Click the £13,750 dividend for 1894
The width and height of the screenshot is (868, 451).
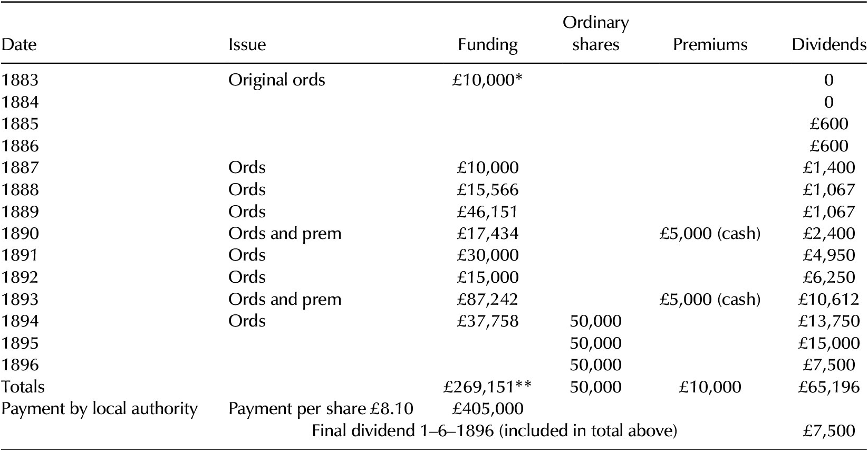[829, 321]
